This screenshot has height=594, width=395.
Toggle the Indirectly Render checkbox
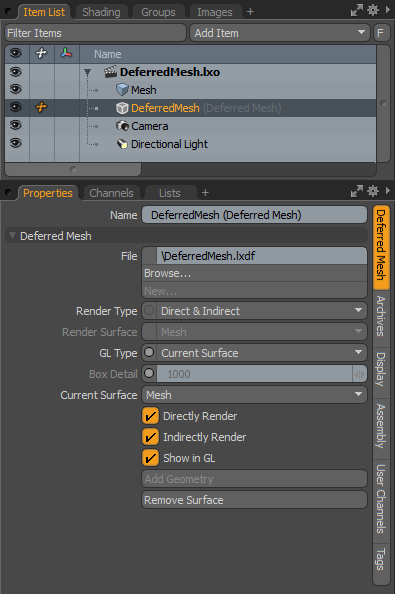[150, 437]
